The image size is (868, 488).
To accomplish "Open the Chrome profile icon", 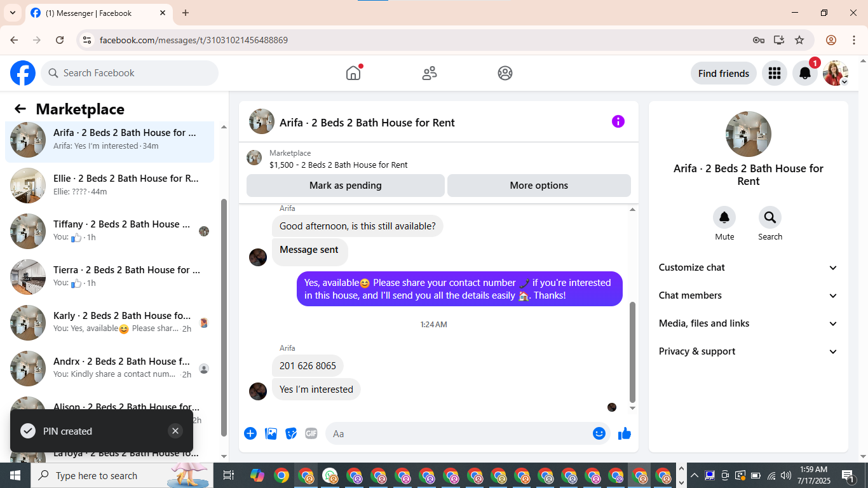I will [x=831, y=40].
